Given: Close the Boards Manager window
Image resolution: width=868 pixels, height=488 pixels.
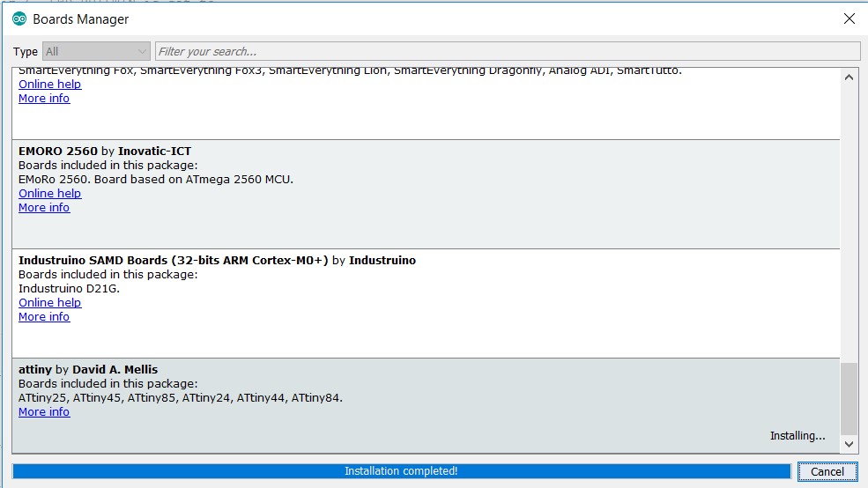Looking at the screenshot, I should pyautogui.click(x=849, y=18).
